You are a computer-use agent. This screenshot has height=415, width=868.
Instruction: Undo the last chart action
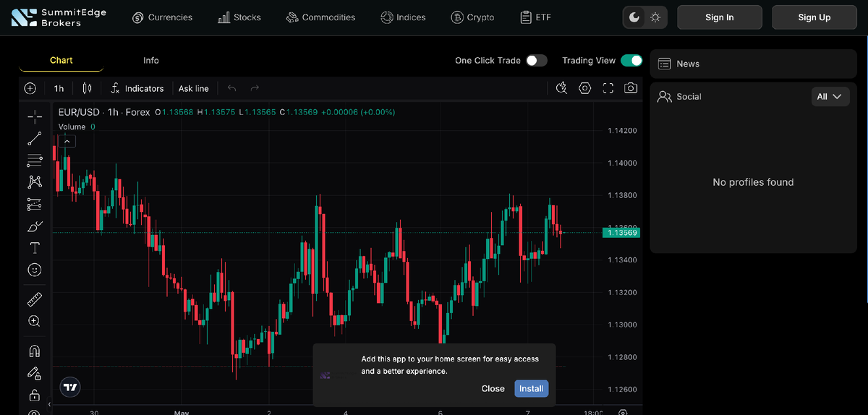pos(231,88)
